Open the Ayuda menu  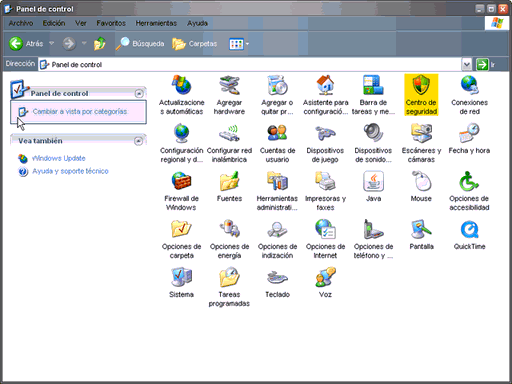197,23
